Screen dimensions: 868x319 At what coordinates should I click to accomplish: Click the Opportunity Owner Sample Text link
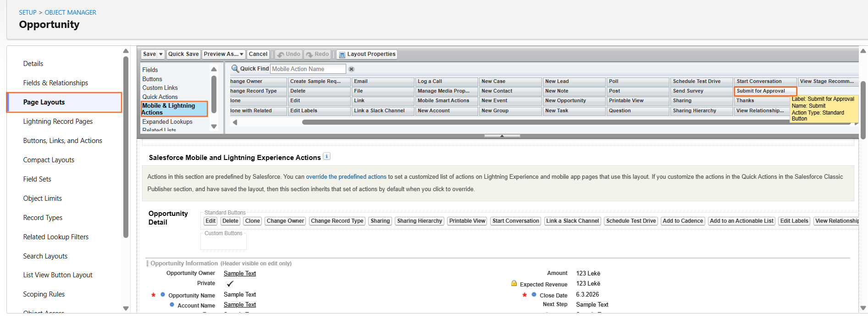tap(240, 274)
